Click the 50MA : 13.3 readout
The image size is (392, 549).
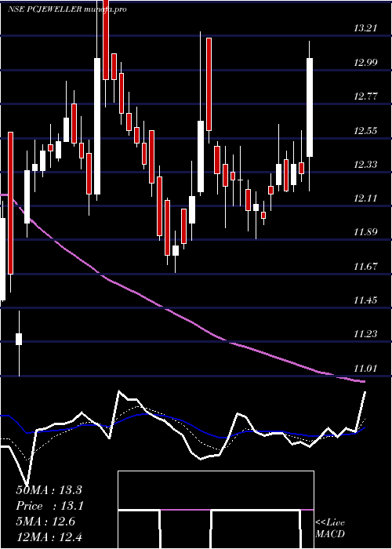point(49,490)
